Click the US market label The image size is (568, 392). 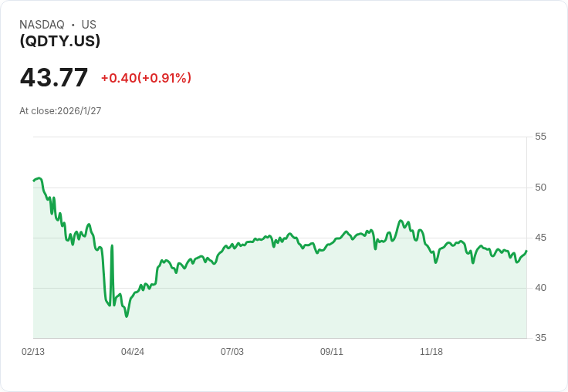(89, 25)
